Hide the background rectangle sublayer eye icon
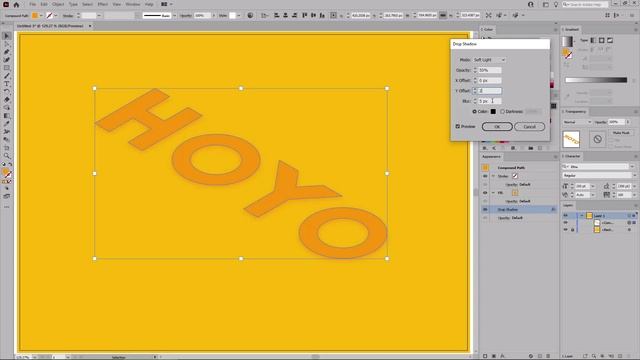The image size is (640, 360). pos(566,230)
